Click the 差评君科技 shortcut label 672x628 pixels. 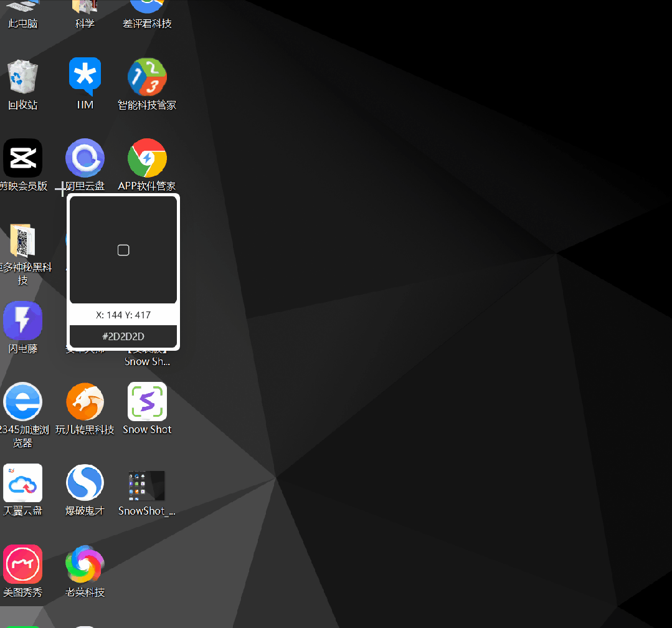147,23
